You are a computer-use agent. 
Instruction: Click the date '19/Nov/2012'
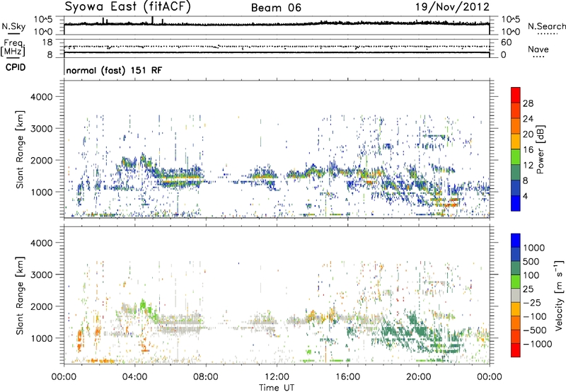[452, 7]
